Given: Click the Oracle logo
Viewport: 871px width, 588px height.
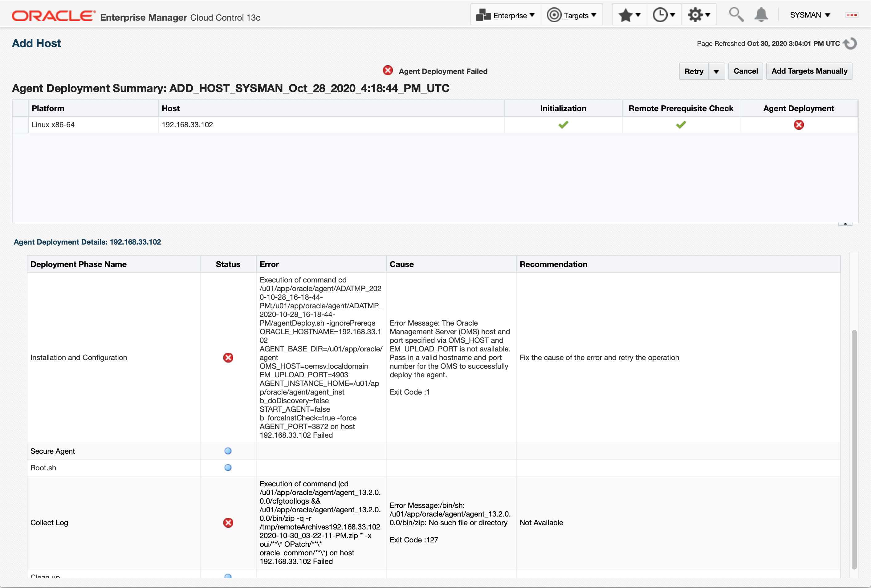Looking at the screenshot, I should click(x=53, y=16).
